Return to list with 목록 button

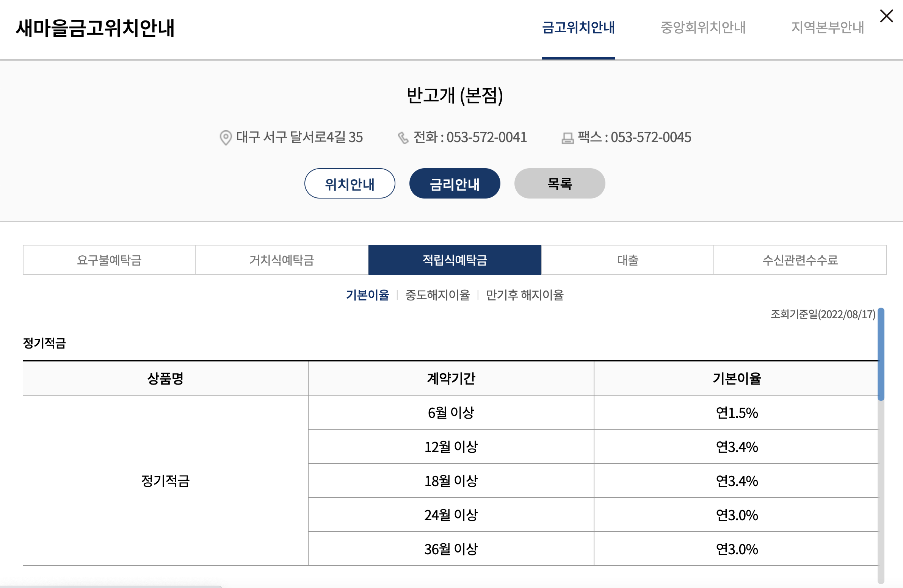tap(560, 183)
